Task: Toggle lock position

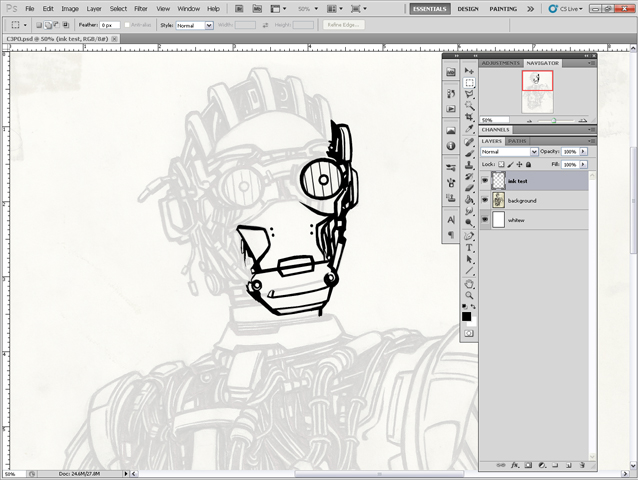Action: 519,164
